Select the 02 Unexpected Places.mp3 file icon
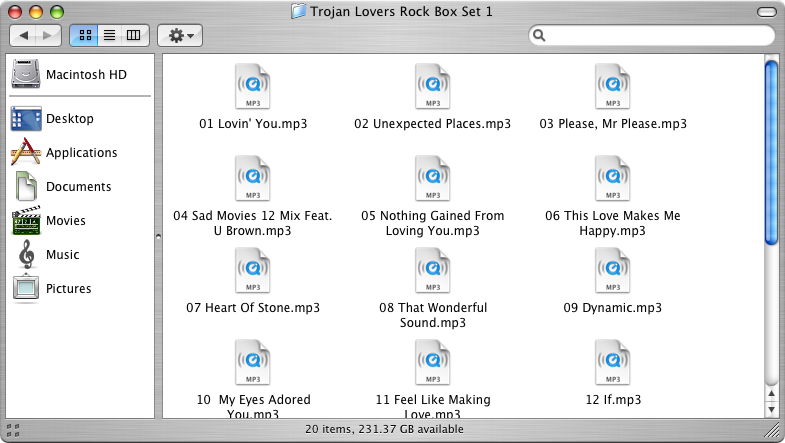 tap(433, 86)
